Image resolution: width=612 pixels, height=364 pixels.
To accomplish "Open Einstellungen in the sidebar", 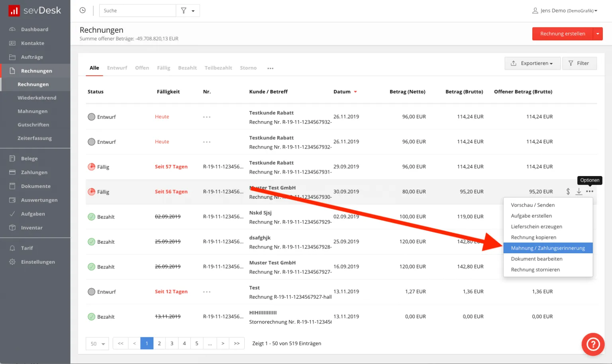I will point(38,262).
